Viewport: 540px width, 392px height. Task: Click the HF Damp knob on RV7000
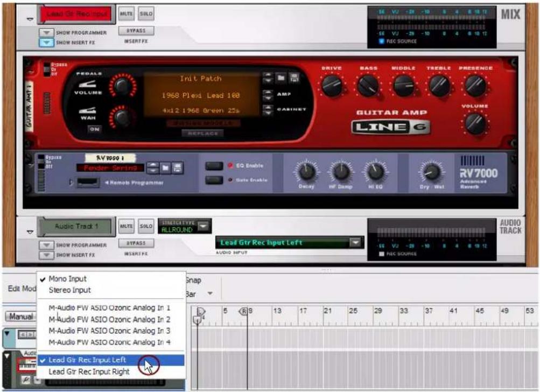click(341, 172)
